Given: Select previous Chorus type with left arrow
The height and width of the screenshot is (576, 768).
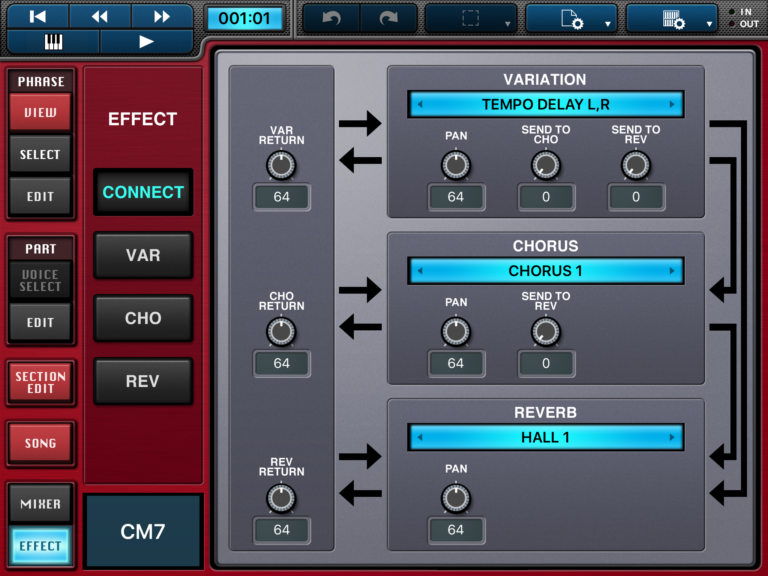Looking at the screenshot, I should [420, 271].
